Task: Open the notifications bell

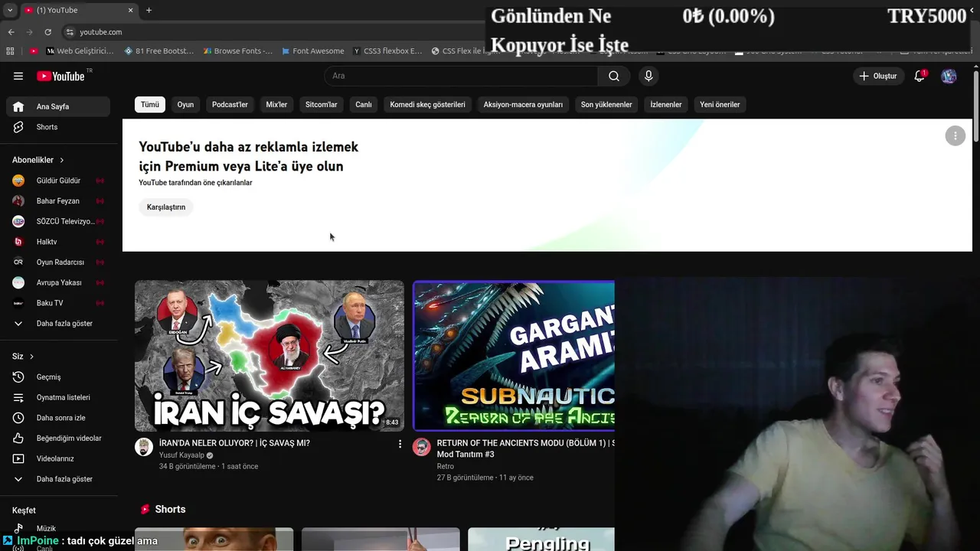Action: [x=920, y=76]
